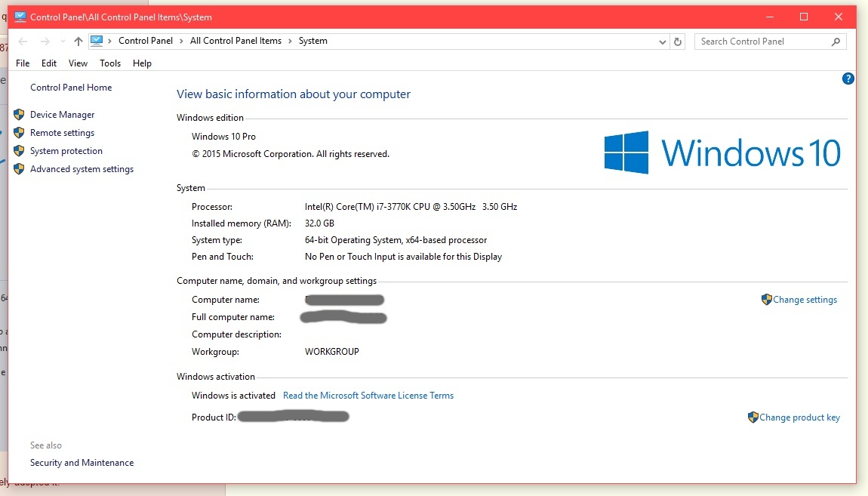Screen dimensions: 868x496
Task: Open the View menu
Action: pos(78,63)
